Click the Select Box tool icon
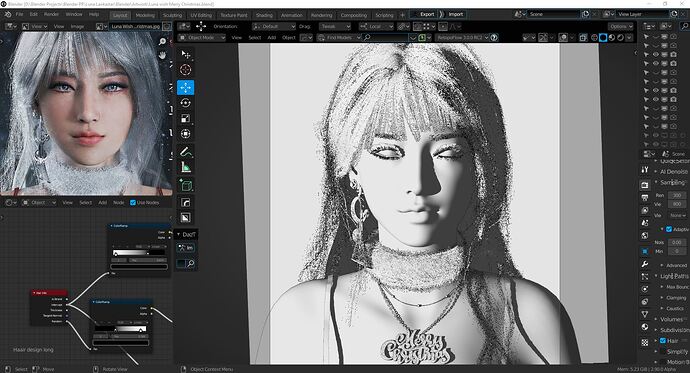 pos(185,54)
